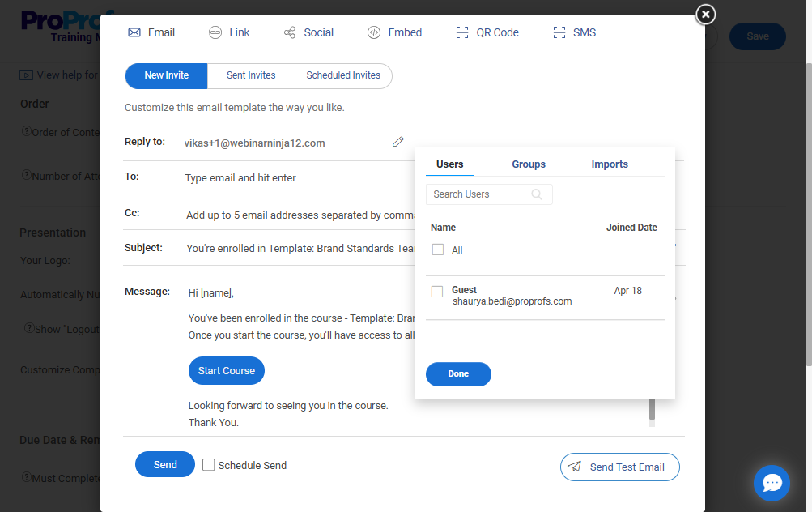The width and height of the screenshot is (812, 512).
Task: Click the Cc email input field
Action: click(x=300, y=215)
